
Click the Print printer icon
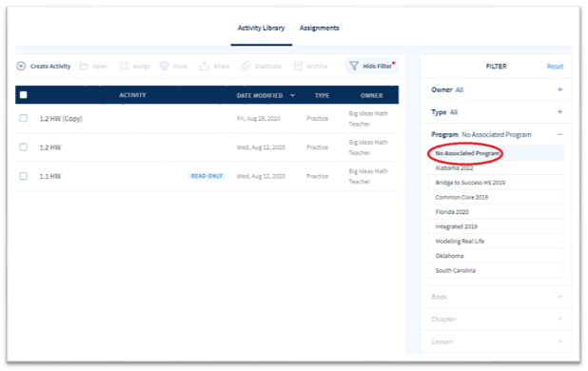164,66
